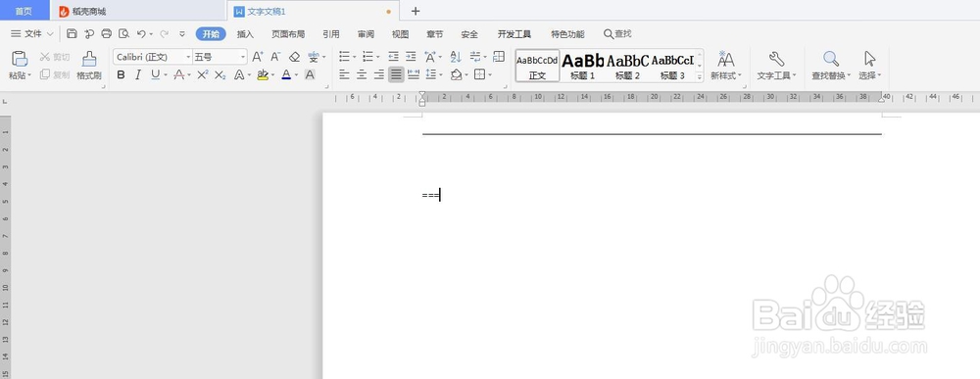
Task: Click the paragraph shading fill button
Action: (457, 75)
